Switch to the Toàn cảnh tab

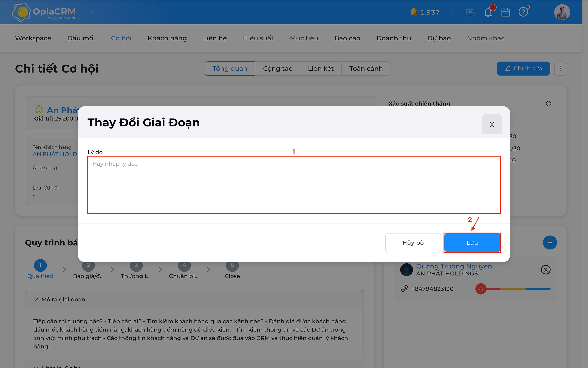click(366, 69)
